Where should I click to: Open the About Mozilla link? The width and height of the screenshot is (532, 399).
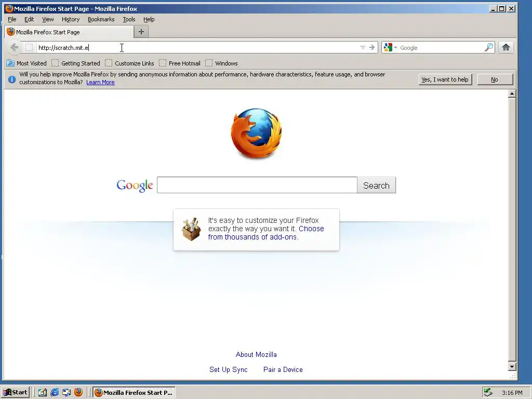coord(256,354)
